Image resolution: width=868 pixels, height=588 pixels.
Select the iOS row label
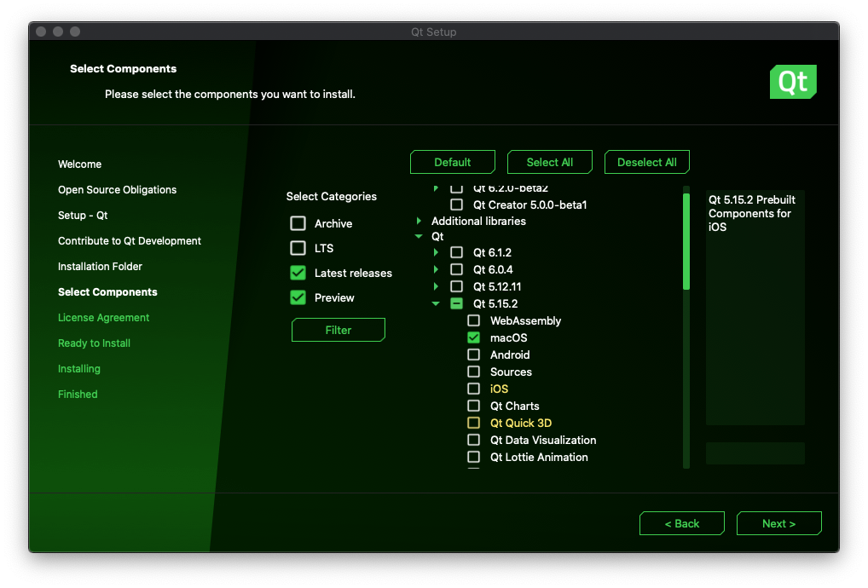499,389
